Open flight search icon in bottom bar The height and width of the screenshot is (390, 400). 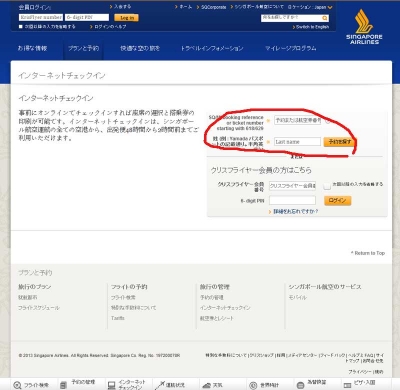tap(17, 385)
